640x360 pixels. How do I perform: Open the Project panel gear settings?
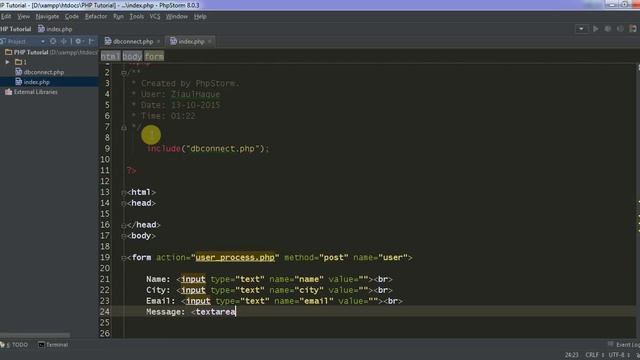point(78,41)
